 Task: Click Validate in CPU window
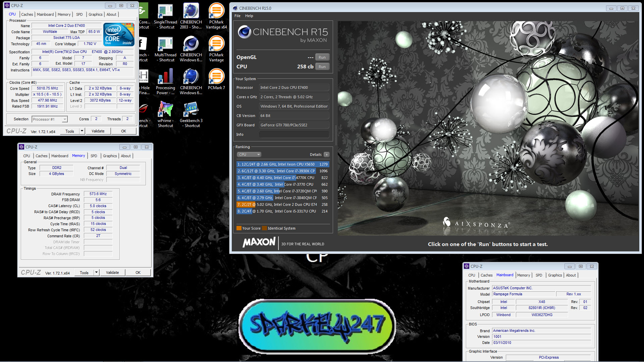tap(98, 131)
